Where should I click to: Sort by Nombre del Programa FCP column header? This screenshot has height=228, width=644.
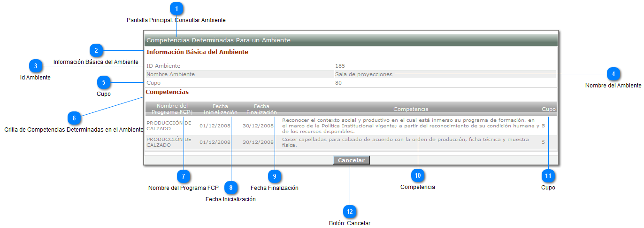click(172, 109)
